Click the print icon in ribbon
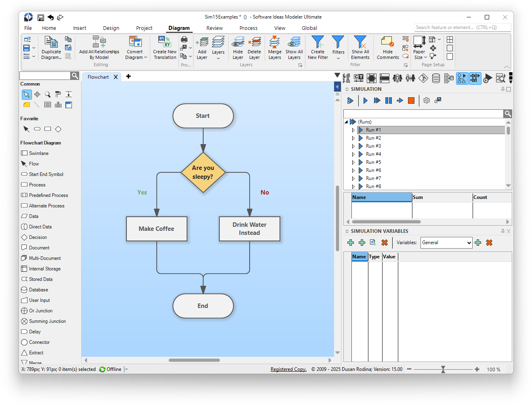Screen dimensions: 532x406 click(x=184, y=40)
